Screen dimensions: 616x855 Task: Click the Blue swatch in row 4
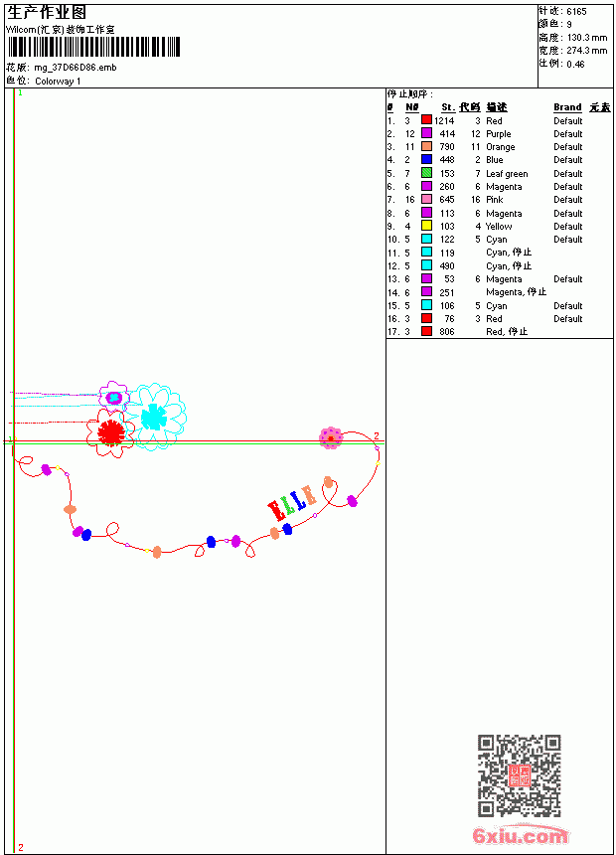point(427,159)
